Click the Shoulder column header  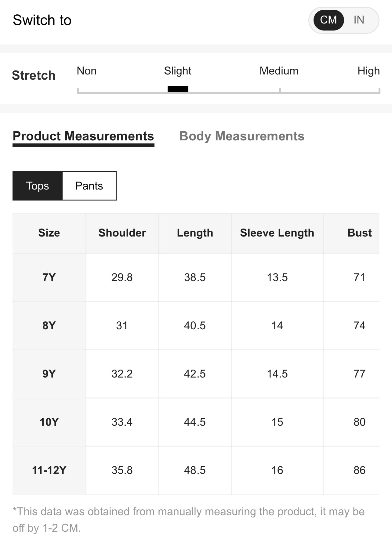[x=122, y=233]
